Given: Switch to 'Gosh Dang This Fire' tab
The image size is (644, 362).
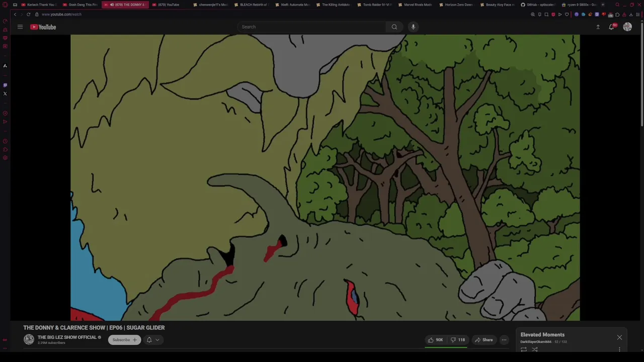Looking at the screenshot, I should 80,5.
